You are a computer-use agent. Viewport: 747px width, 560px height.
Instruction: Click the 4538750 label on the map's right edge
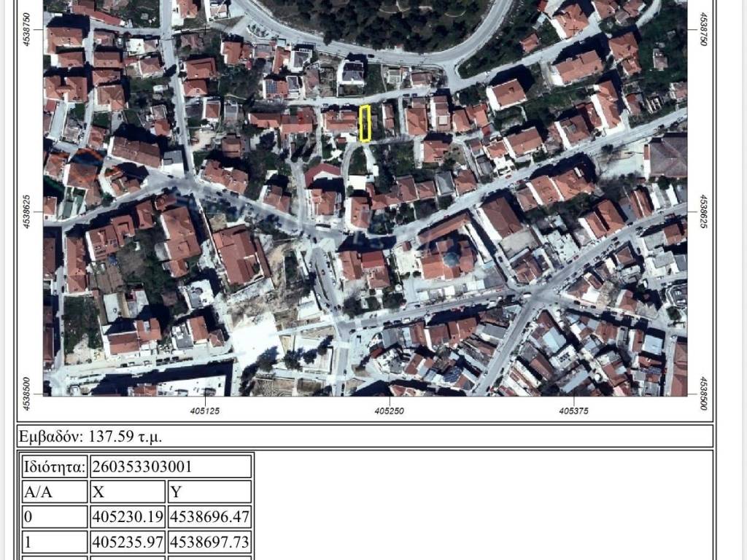[x=703, y=29]
